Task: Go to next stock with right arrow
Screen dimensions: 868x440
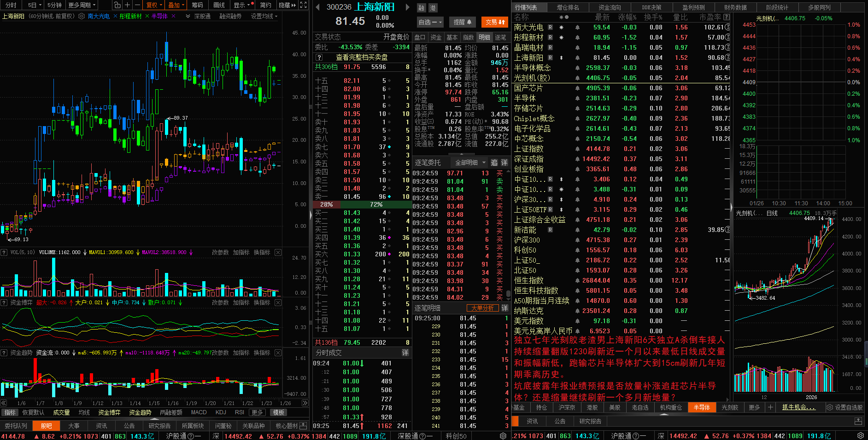Action: click(407, 7)
